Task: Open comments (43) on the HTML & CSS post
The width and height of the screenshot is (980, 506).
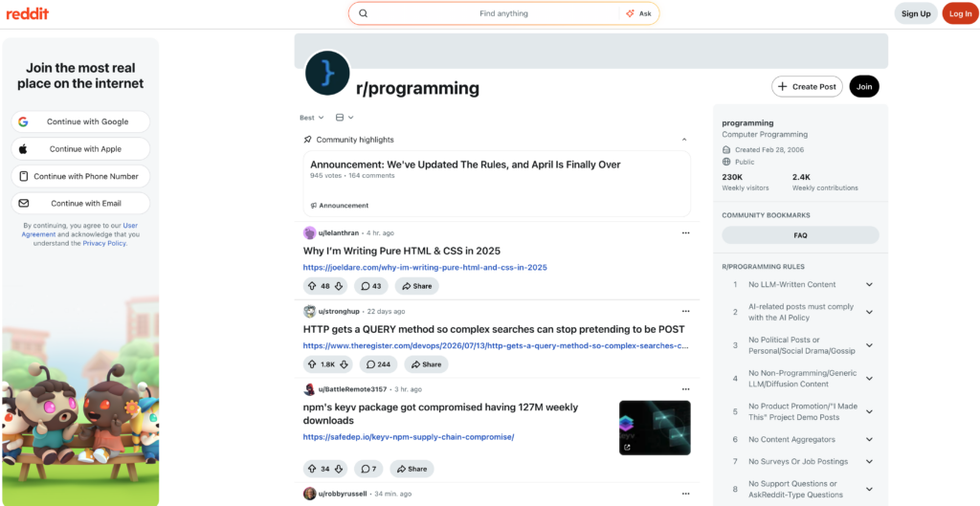Action: pos(370,286)
